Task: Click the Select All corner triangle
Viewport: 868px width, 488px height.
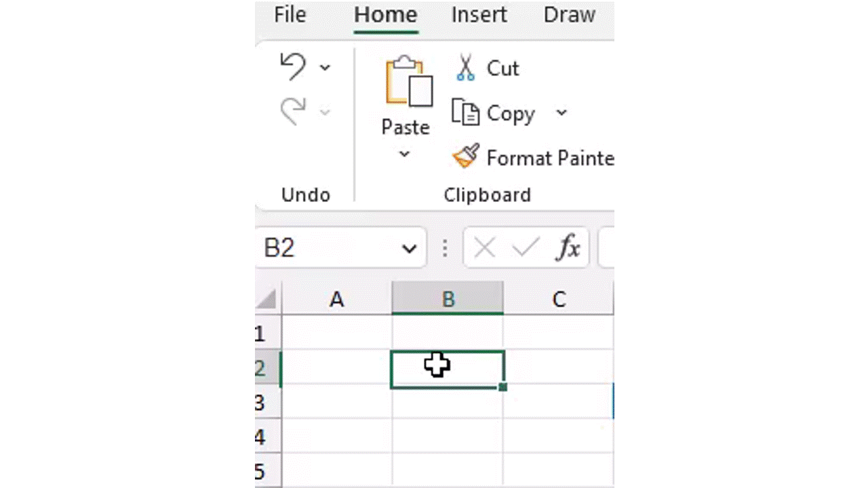Action: [268, 300]
